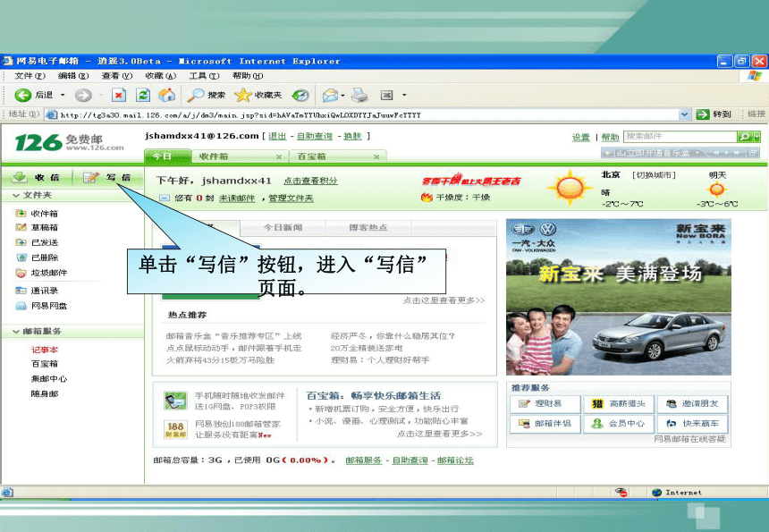Switch to the 收件箱 tab
The width and height of the screenshot is (769, 532).
[239, 156]
